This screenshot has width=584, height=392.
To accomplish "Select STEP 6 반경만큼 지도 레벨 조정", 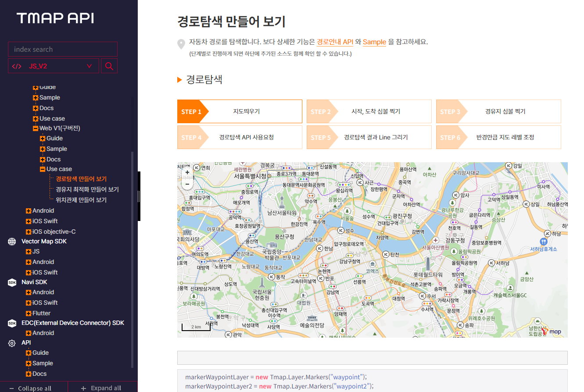I will (498, 137).
